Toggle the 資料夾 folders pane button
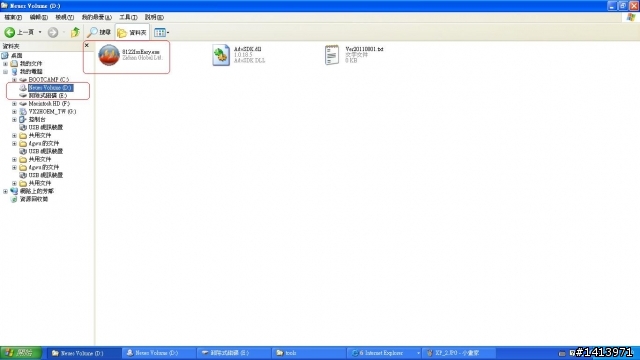640x360 pixels. pyautogui.click(x=132, y=32)
